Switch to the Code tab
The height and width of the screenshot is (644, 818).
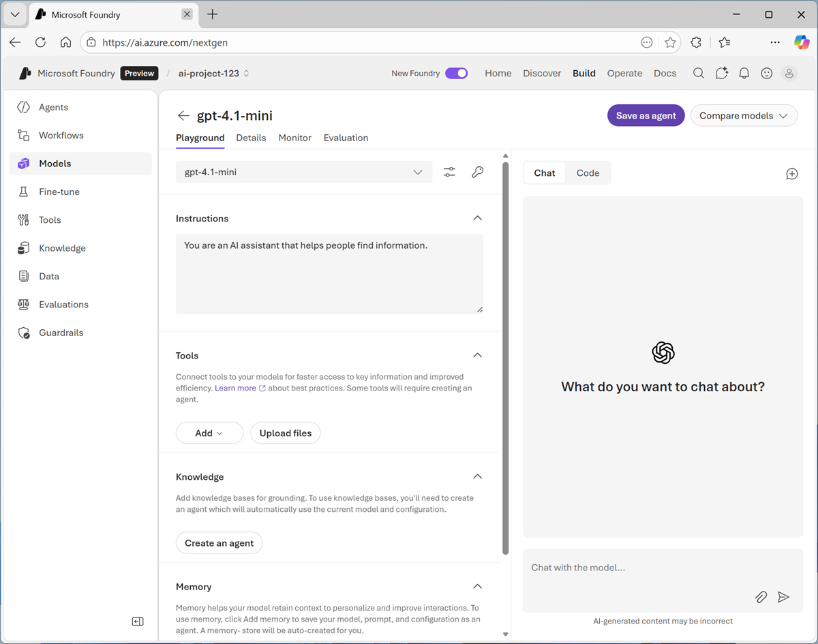point(588,173)
